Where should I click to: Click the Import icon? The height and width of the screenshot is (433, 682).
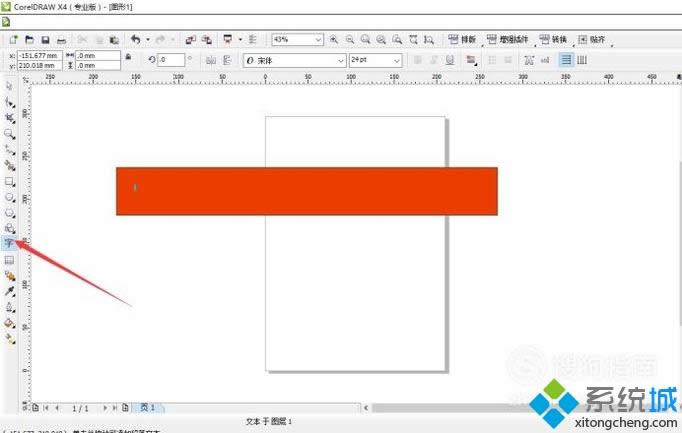(x=191, y=40)
